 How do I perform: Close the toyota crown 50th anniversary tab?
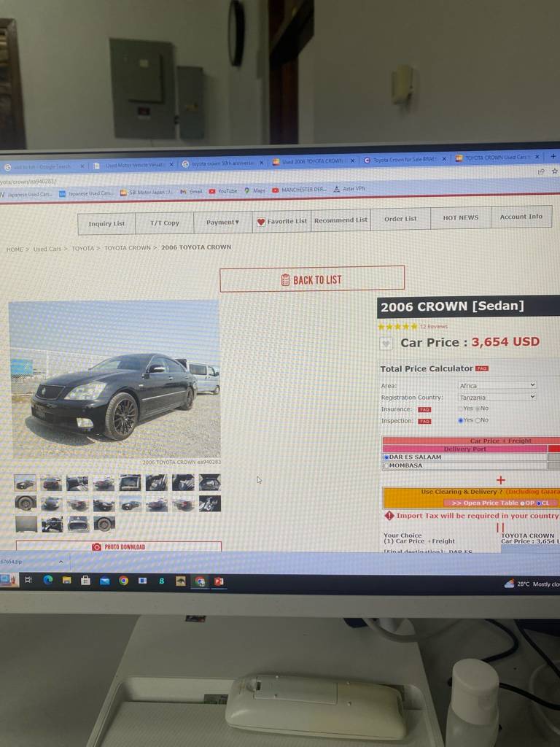(x=262, y=163)
